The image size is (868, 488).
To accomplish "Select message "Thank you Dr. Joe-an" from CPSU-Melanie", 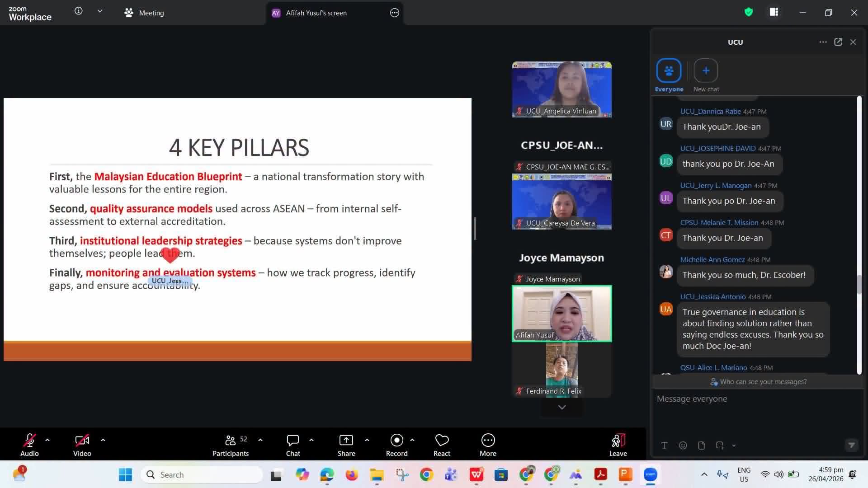I will (x=723, y=238).
